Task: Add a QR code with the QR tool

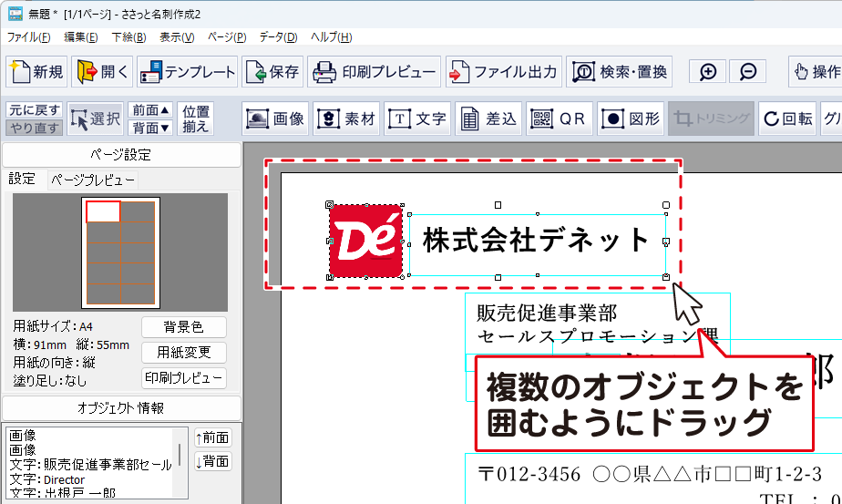Action: [560, 118]
